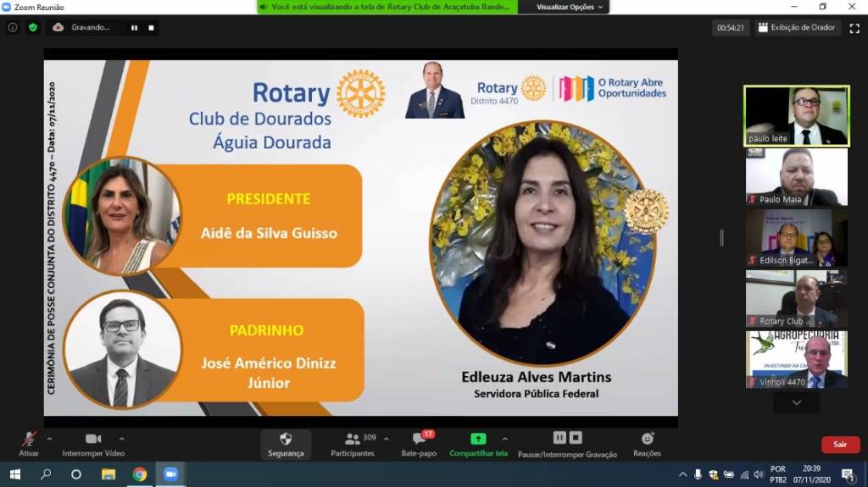Viewport: 868px width, 487px height.
Task: Click the red Sair button
Action: coord(839,444)
